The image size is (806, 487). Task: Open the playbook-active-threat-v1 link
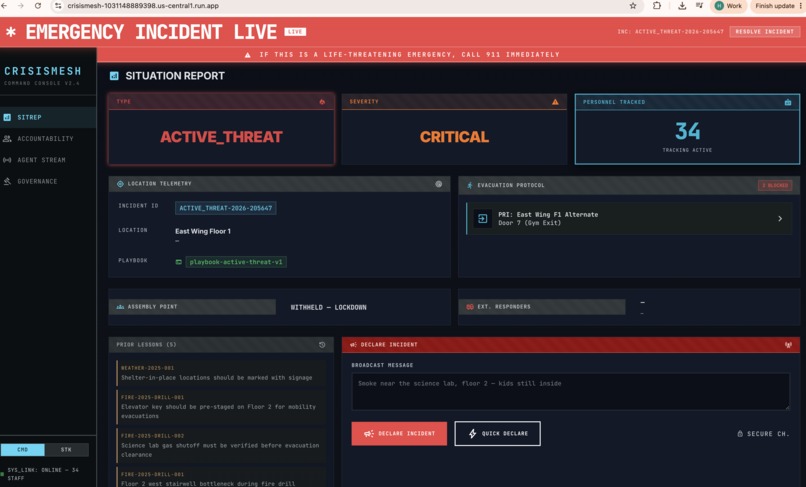pos(236,262)
